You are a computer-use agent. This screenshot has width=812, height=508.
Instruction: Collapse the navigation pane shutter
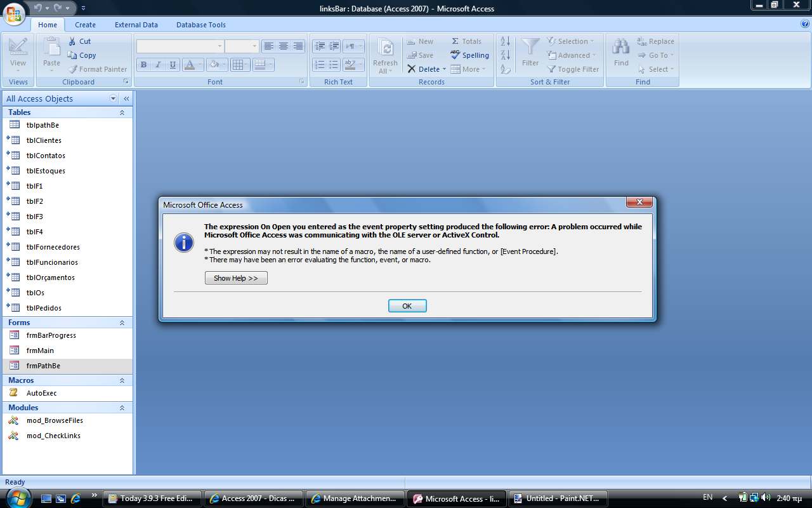coord(126,98)
